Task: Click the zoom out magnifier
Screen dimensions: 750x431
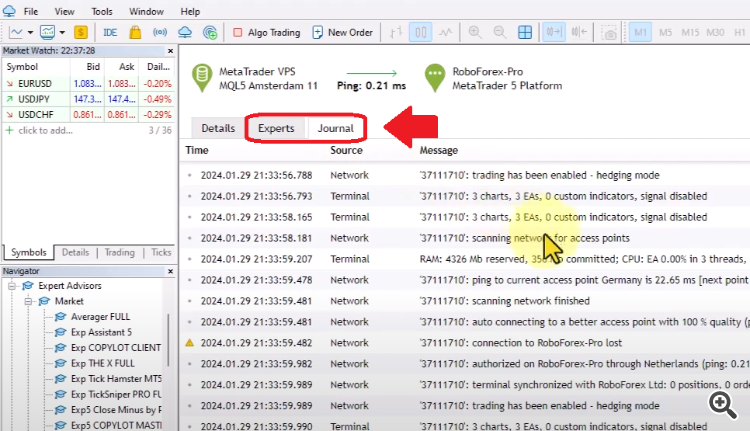Action: click(500, 33)
